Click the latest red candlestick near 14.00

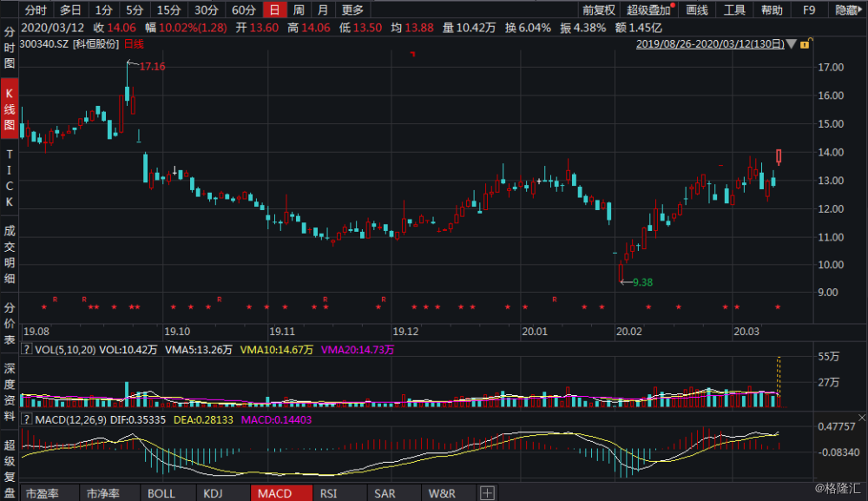tap(779, 156)
